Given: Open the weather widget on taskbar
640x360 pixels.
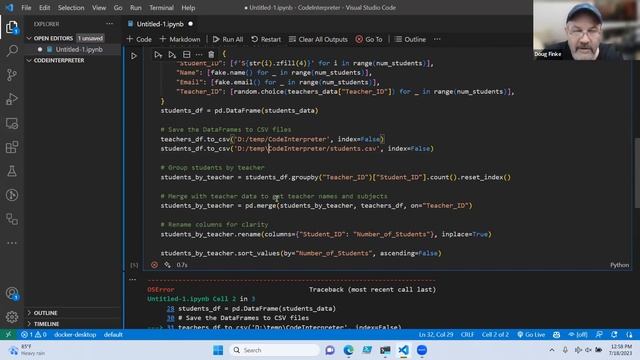Looking at the screenshot, I should 27,350.
